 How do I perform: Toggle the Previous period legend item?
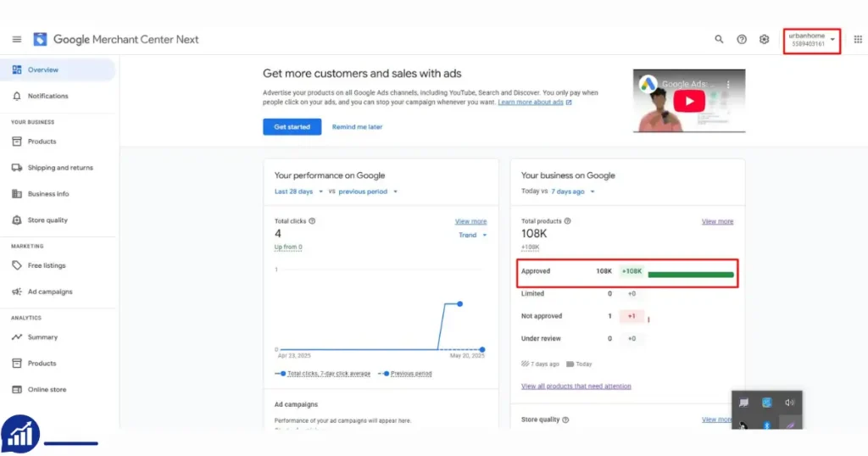pos(404,374)
